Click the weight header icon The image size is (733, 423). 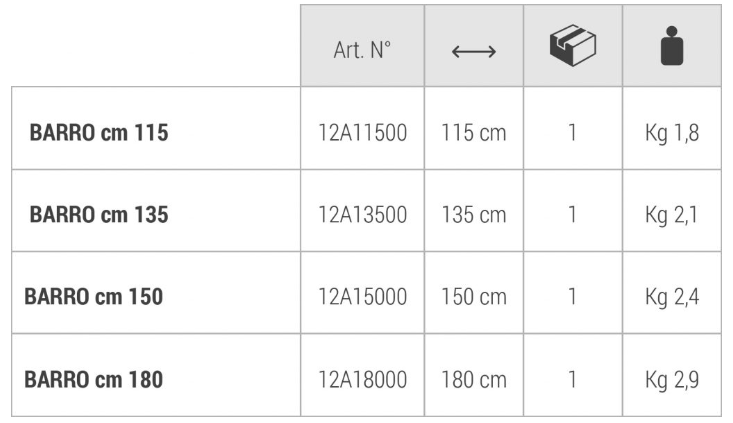[672, 48]
